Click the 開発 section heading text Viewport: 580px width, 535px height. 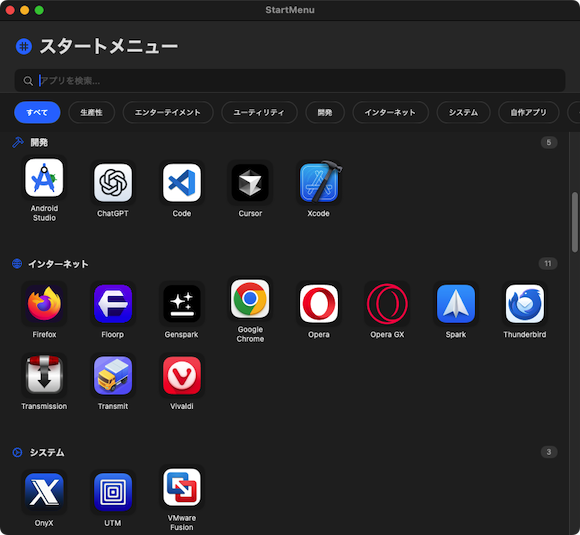click(39, 142)
